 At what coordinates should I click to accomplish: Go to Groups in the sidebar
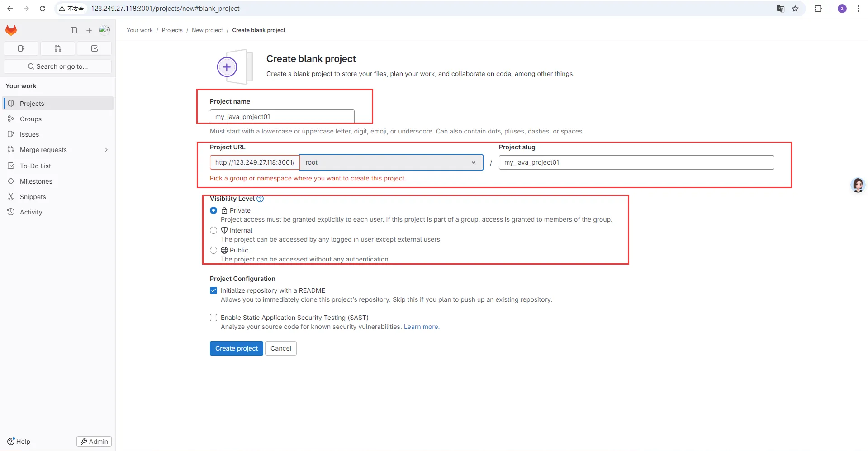[58, 119]
